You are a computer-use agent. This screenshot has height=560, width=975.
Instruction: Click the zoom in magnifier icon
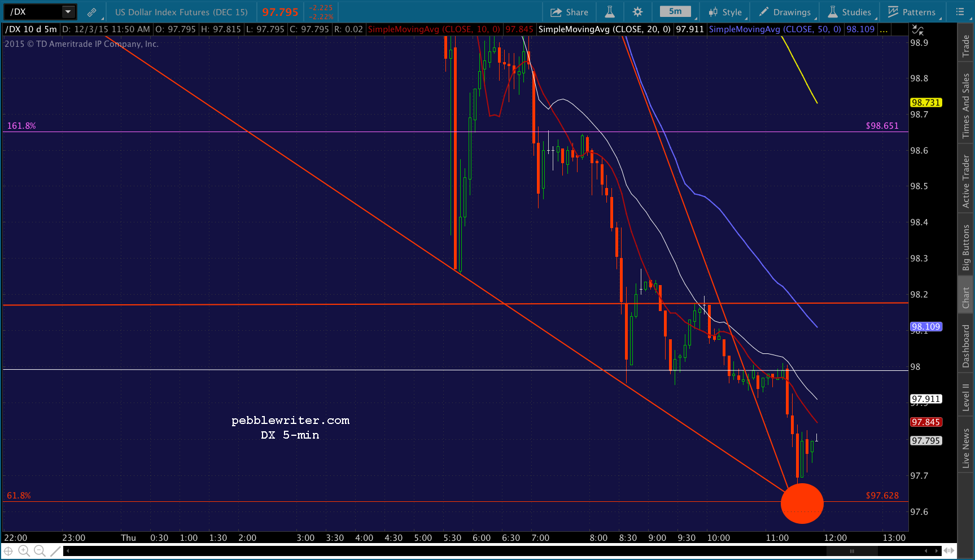24,551
